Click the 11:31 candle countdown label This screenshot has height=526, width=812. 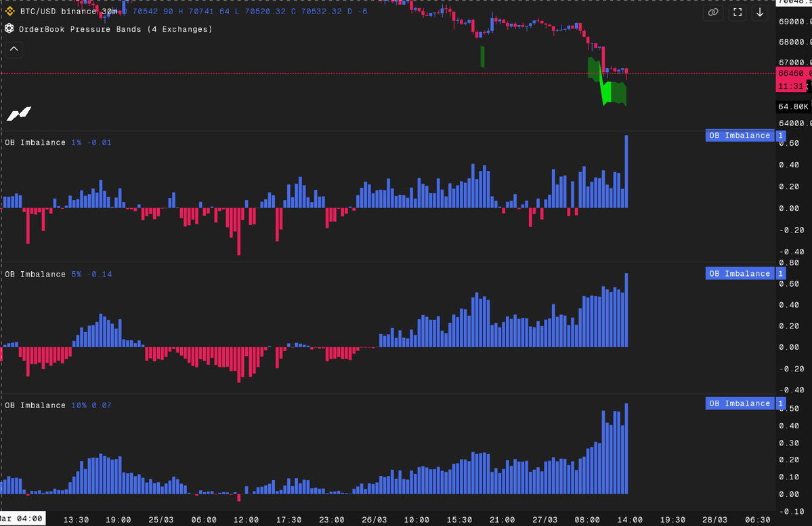[x=791, y=86]
